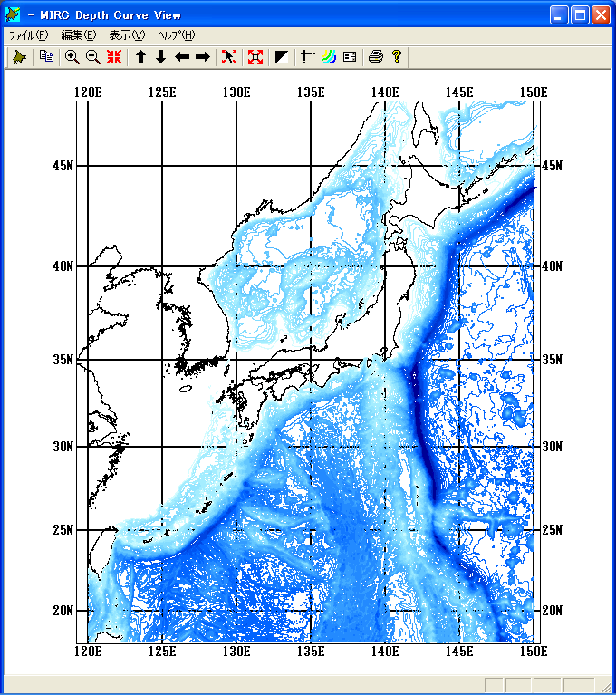The height and width of the screenshot is (695, 616).
Task: Click the first toolbar icon at far left
Action: click(x=20, y=57)
